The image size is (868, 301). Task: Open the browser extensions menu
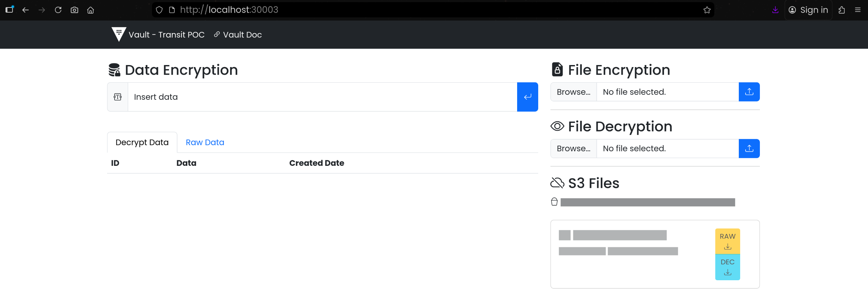(x=841, y=10)
